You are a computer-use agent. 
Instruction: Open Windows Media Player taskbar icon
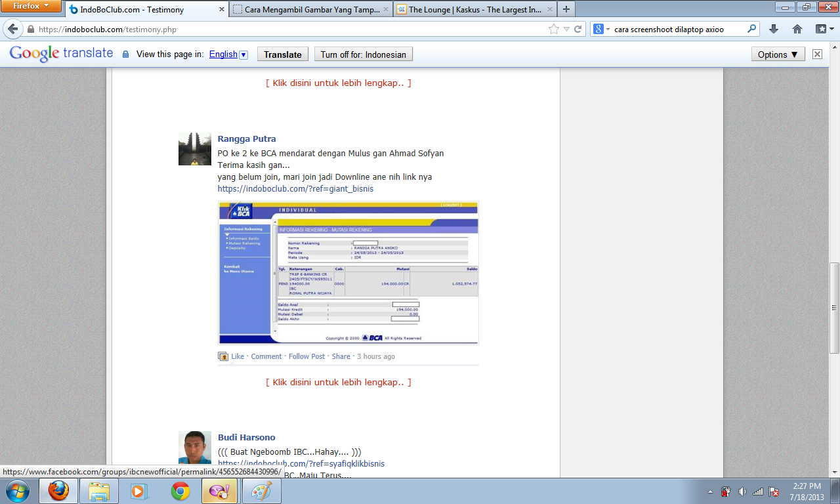138,491
